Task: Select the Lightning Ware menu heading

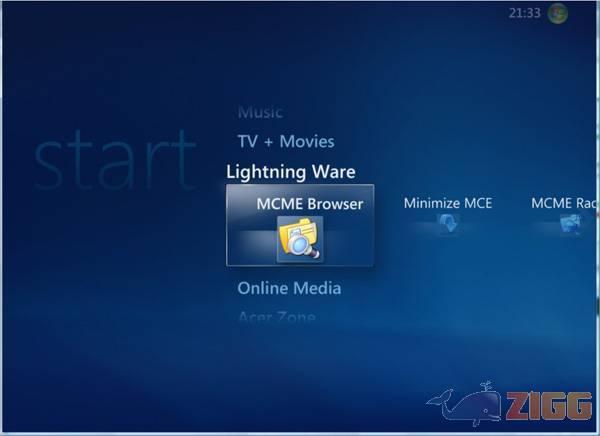Action: [x=290, y=171]
